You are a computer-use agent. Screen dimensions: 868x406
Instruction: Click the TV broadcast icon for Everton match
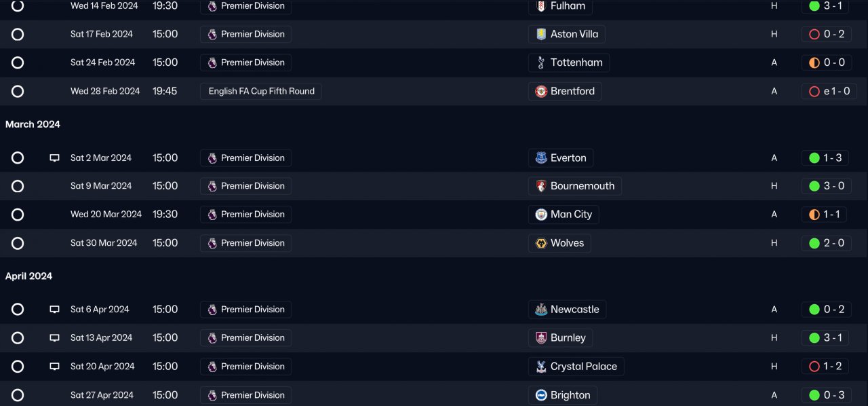[54, 158]
